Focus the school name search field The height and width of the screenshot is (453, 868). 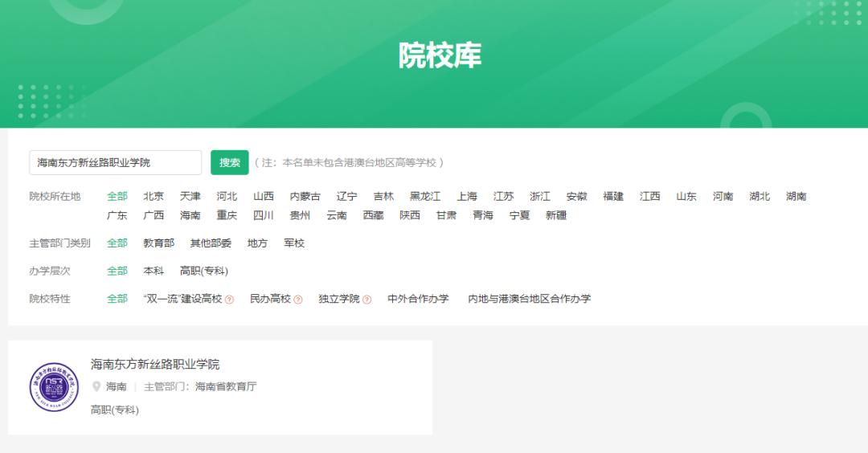pyautogui.click(x=115, y=162)
